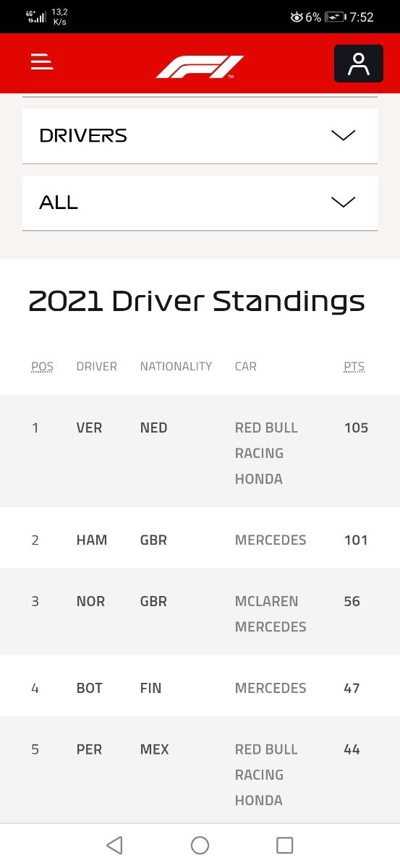This screenshot has height=868, width=400.
Task: Open the NOR driver link
Action: click(x=90, y=601)
